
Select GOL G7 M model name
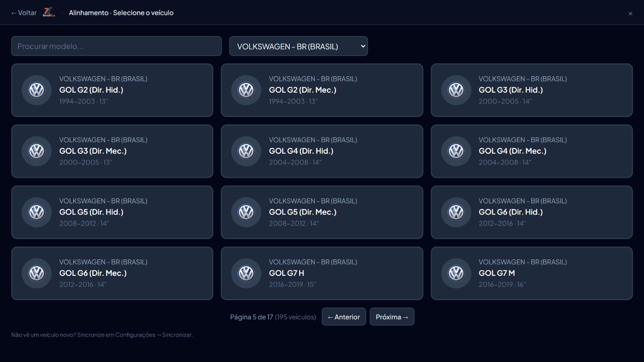(497, 273)
